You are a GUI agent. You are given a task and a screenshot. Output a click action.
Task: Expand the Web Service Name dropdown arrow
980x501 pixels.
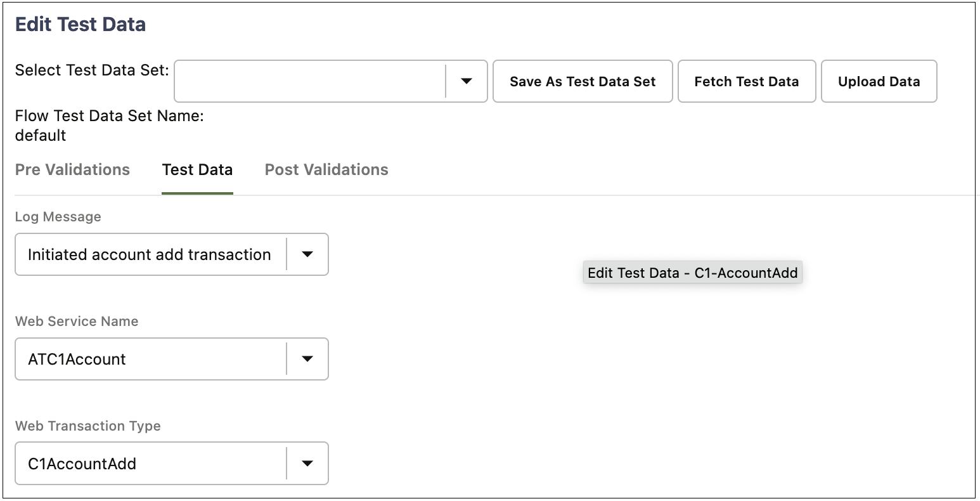point(307,359)
